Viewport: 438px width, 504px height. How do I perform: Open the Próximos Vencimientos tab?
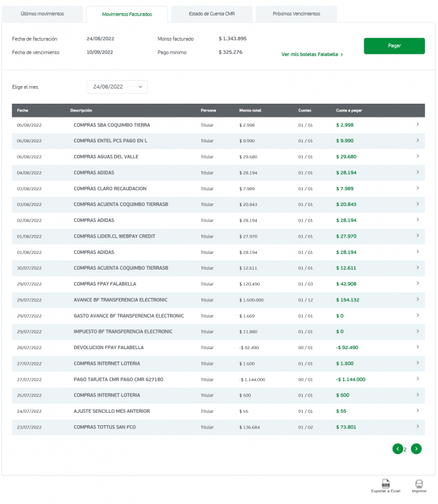(296, 14)
